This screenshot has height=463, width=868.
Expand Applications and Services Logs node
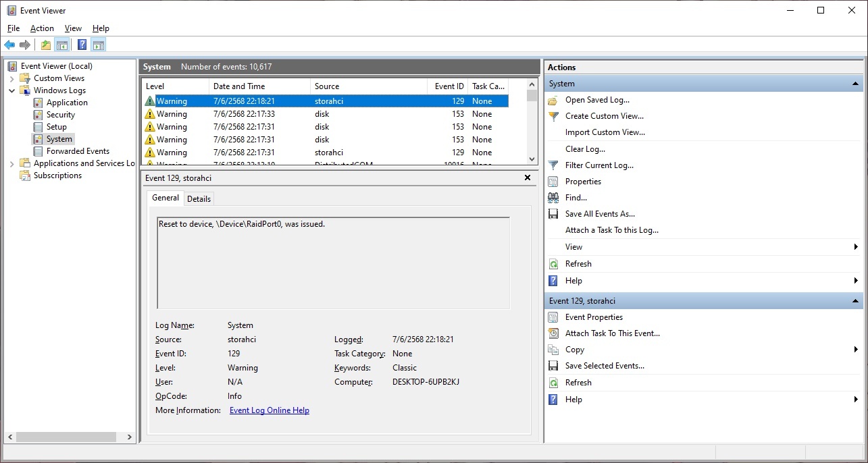(x=11, y=163)
